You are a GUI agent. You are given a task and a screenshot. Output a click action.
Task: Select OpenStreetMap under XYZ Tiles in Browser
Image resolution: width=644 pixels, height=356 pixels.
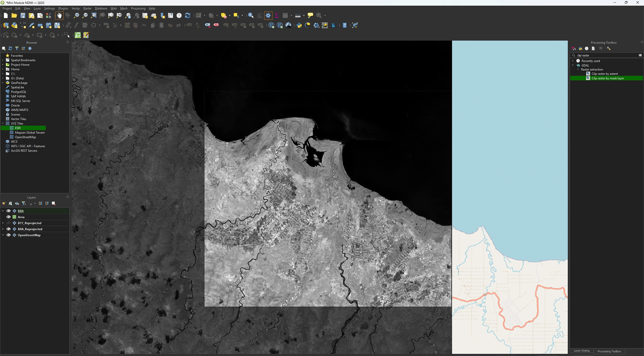[x=25, y=137]
